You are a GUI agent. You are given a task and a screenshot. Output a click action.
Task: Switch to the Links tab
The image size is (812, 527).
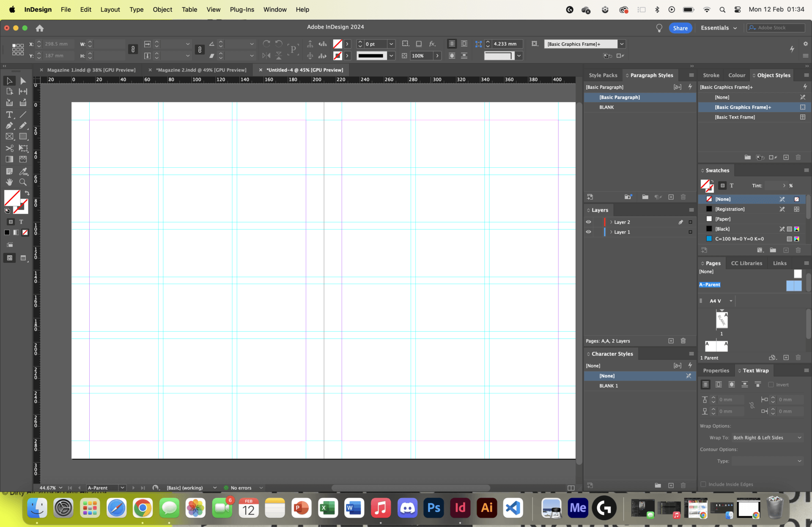(x=779, y=263)
